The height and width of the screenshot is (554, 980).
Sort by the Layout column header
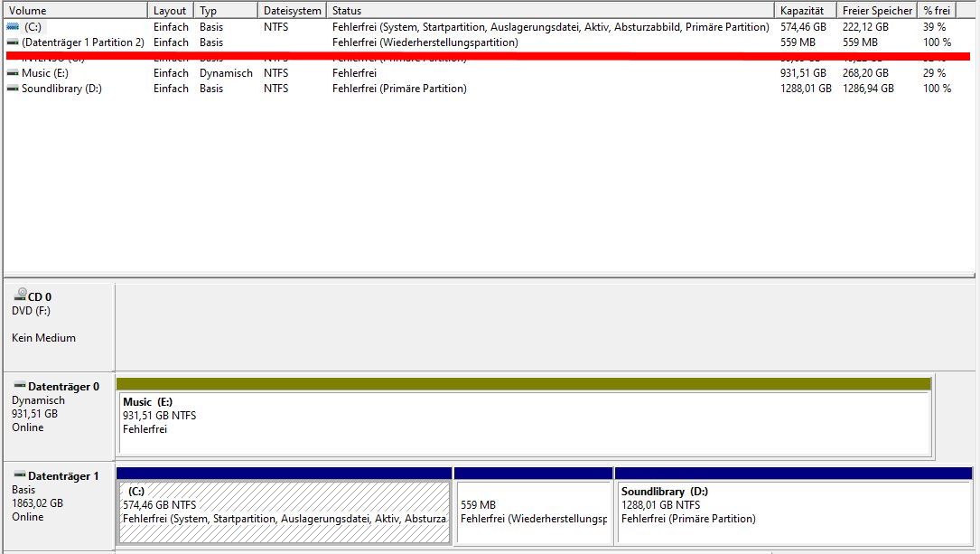pos(171,11)
